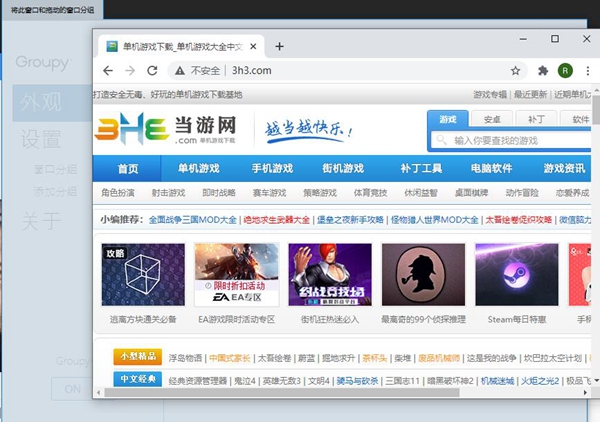Click the horizontal scrollbar thumb
600x422 pixels.
pyautogui.click(x=282, y=393)
